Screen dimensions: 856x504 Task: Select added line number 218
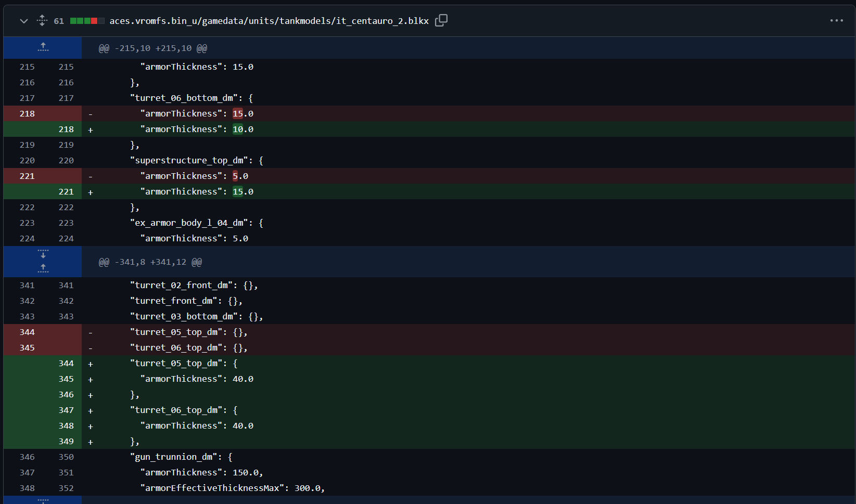pos(66,129)
